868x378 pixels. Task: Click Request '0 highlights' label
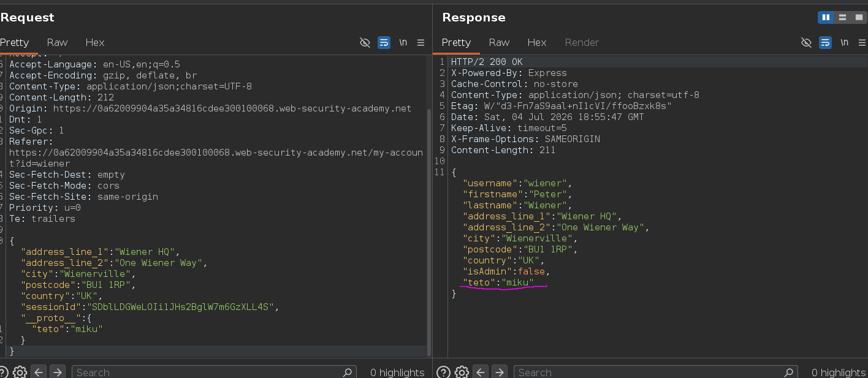[397, 372]
